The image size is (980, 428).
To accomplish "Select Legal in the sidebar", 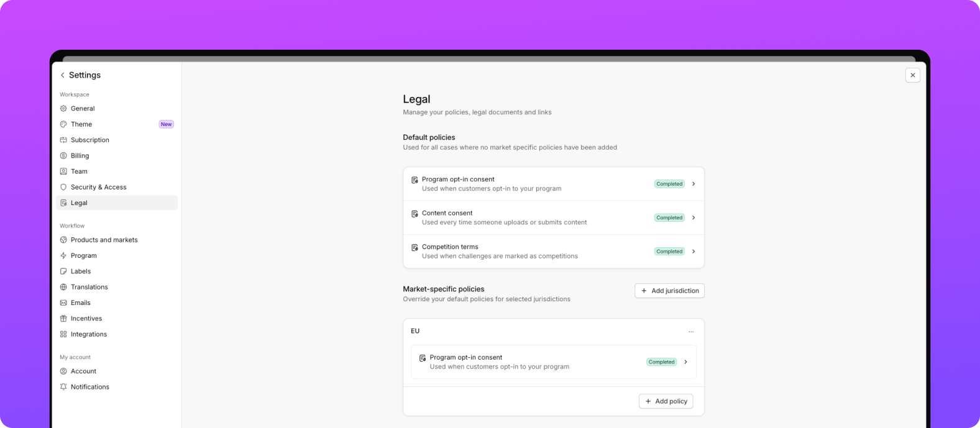I will pos(117,203).
